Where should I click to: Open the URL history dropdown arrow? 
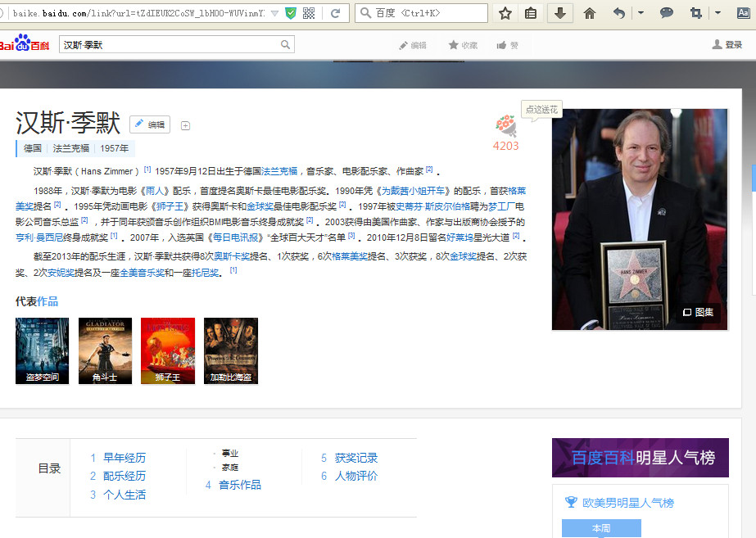coord(274,13)
